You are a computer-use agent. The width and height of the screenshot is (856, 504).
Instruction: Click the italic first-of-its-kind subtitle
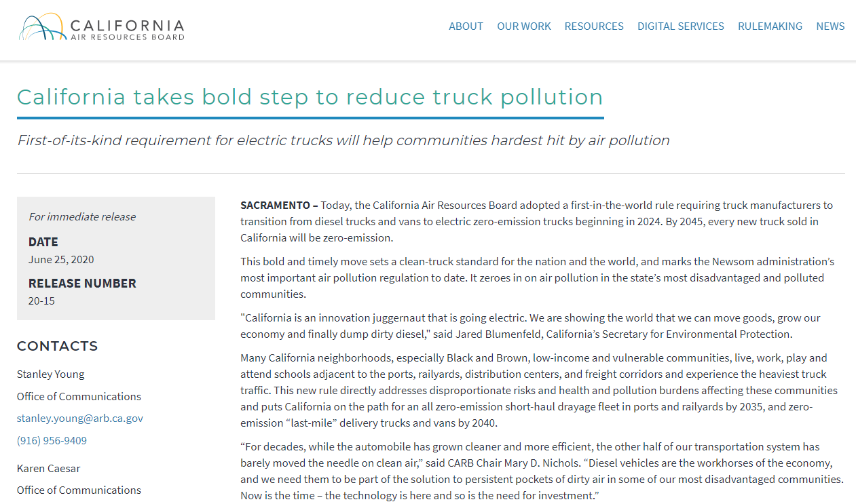click(x=343, y=140)
